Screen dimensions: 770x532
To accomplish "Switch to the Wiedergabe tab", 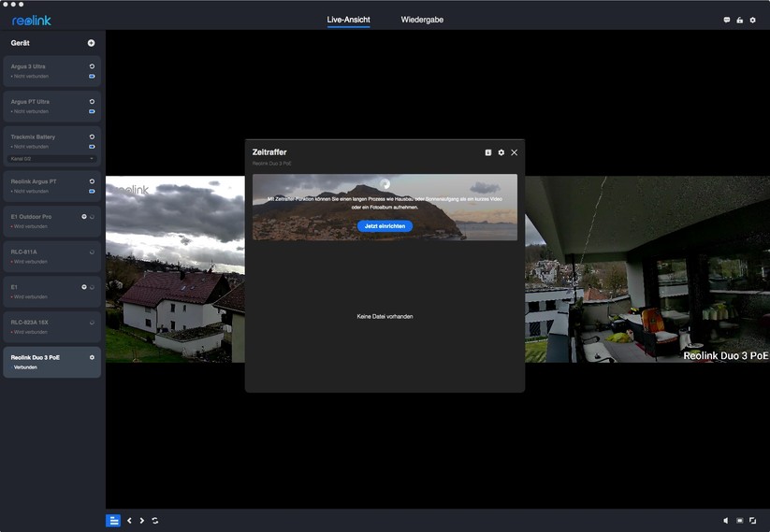I will coord(422,20).
